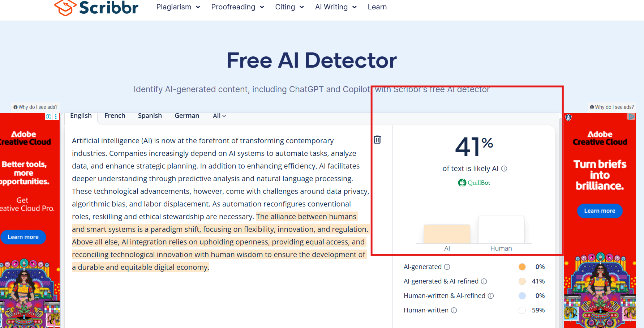Open the All languages dropdown
644x328 pixels.
pos(219,116)
